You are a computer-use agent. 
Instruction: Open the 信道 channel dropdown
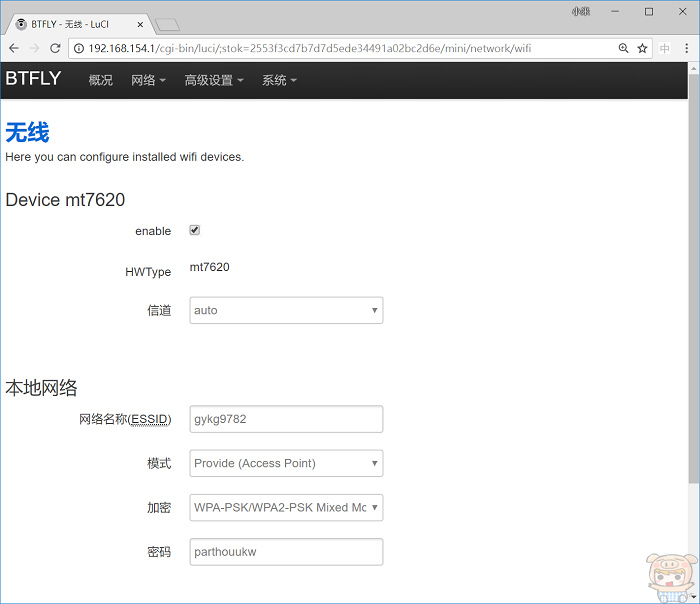tap(286, 310)
